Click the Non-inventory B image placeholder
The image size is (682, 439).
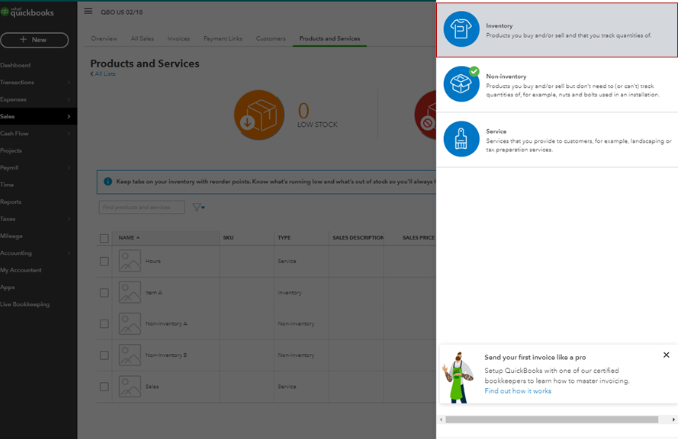(130, 355)
